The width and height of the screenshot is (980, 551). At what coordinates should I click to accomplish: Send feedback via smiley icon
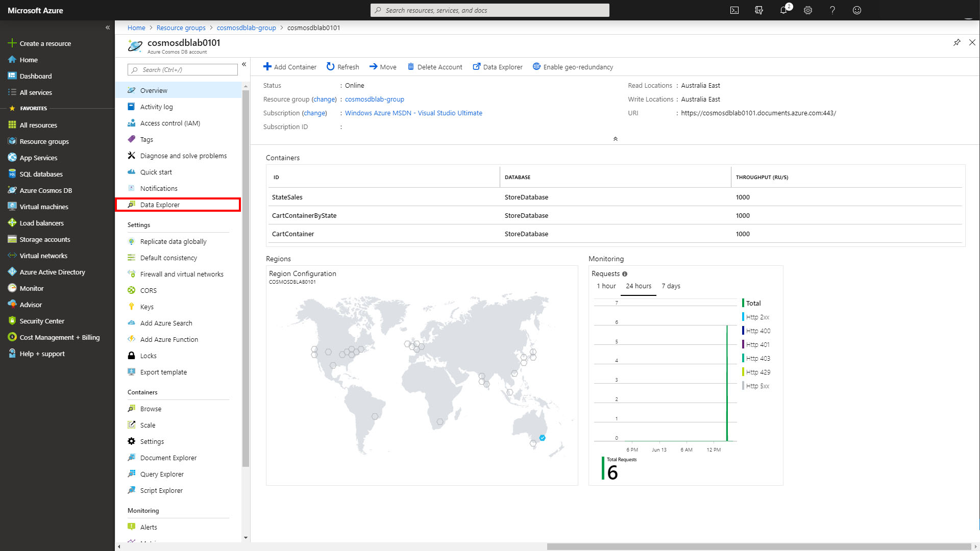(857, 10)
